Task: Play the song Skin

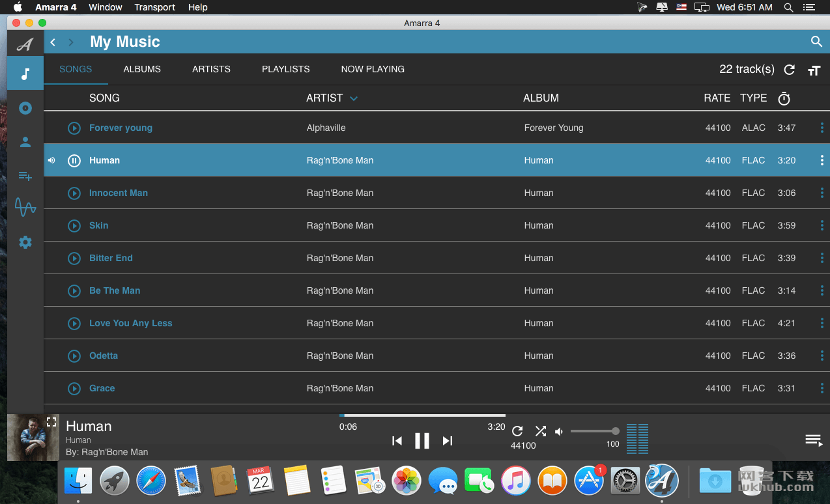Action: coord(74,226)
